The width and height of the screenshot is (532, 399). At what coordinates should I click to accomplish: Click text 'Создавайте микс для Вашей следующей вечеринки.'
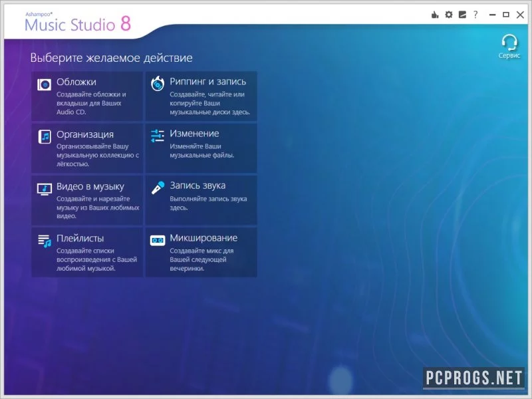201,259
